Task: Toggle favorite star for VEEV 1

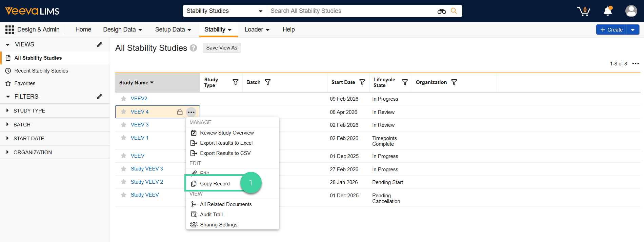Action: [124, 138]
